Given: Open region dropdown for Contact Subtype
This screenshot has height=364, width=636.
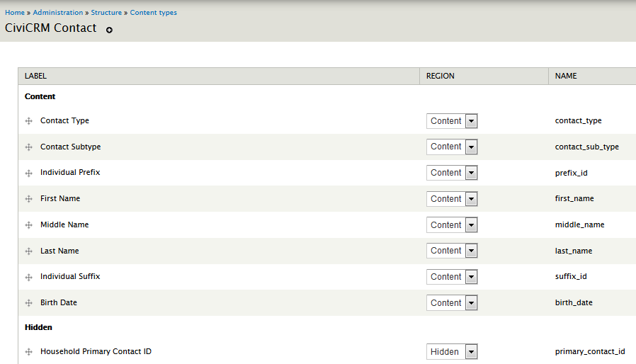Looking at the screenshot, I should click(x=452, y=147).
